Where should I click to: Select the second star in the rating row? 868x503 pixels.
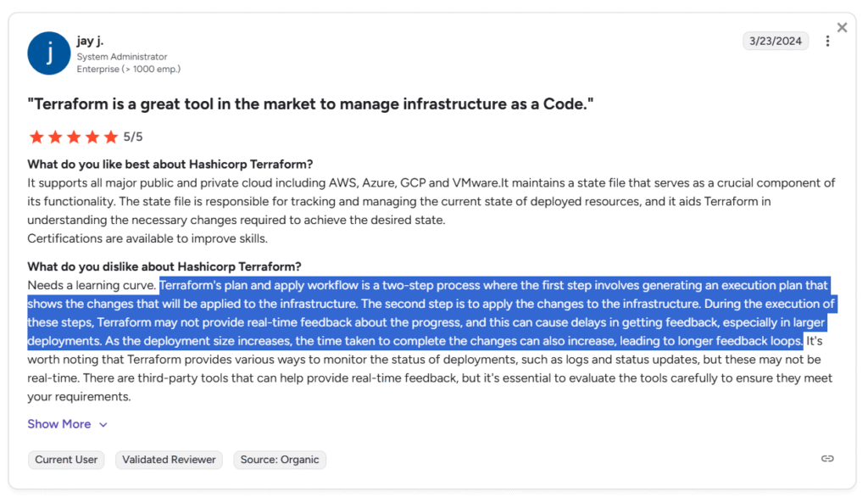click(x=55, y=136)
